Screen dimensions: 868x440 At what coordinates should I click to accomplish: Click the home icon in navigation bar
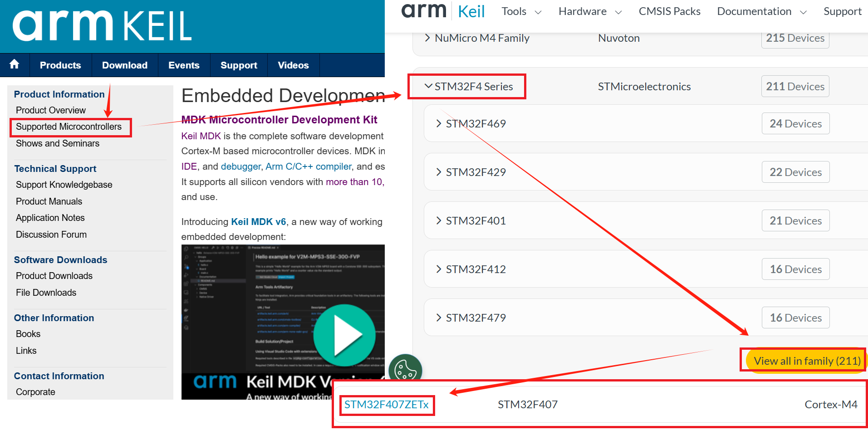tap(15, 65)
